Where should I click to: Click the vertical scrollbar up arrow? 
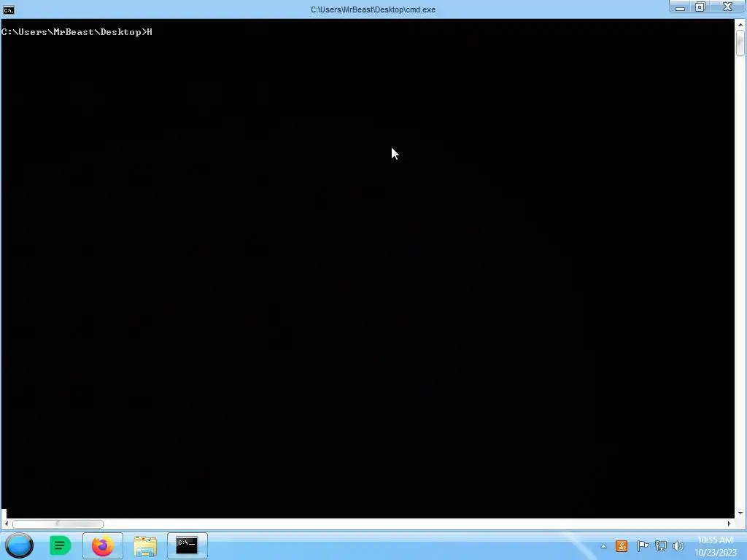[740, 24]
